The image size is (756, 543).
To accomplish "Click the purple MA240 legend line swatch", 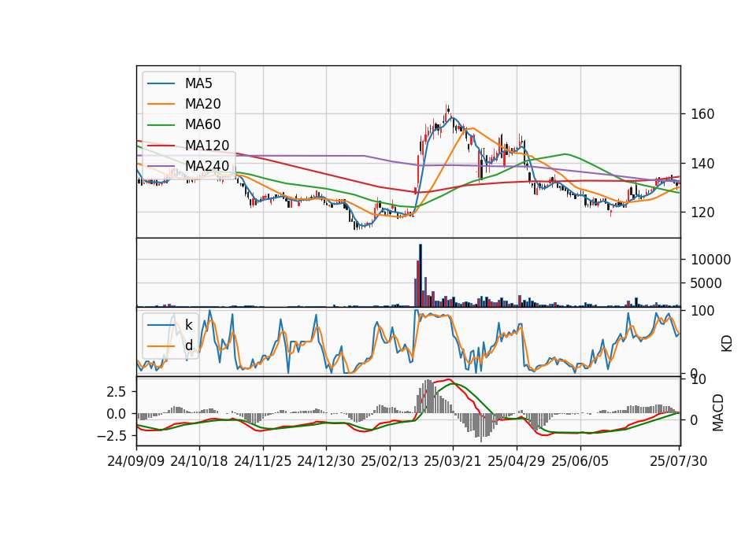I will 161,166.
